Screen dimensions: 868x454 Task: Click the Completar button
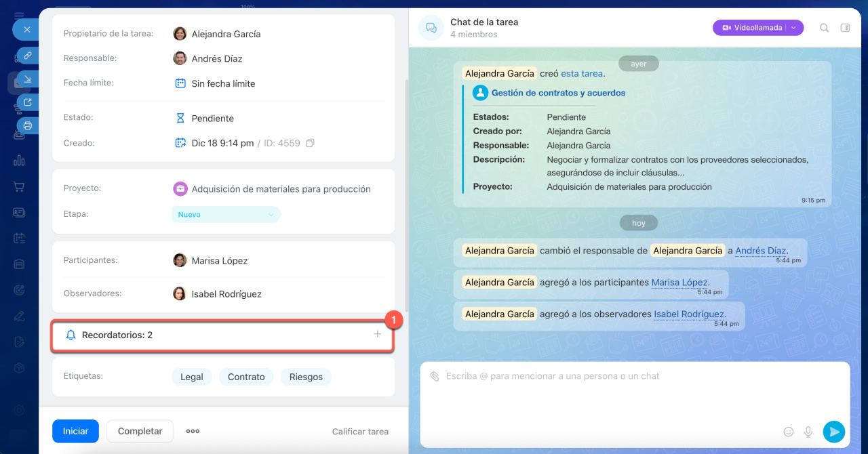[x=140, y=431]
